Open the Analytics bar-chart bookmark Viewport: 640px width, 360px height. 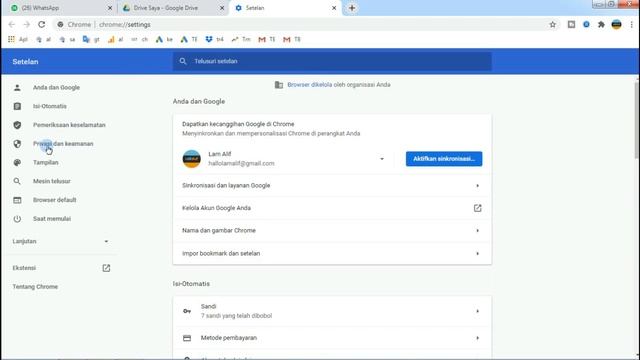click(x=115, y=39)
